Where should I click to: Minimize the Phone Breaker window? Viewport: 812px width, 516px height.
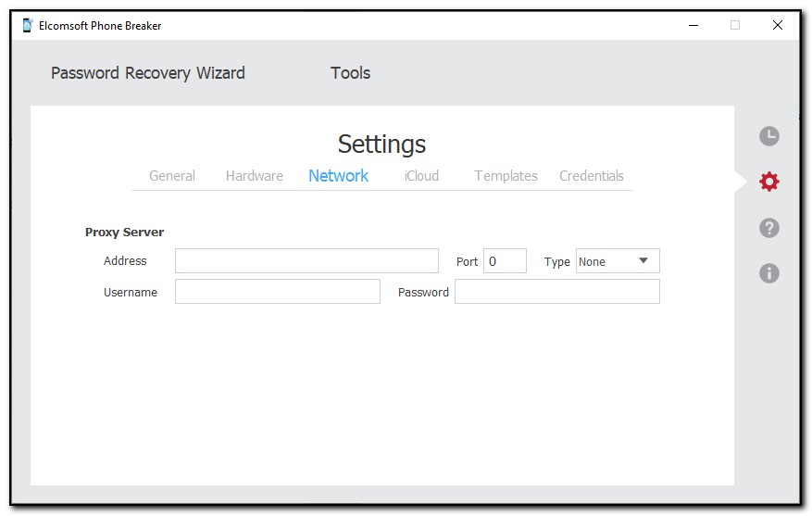click(x=692, y=25)
